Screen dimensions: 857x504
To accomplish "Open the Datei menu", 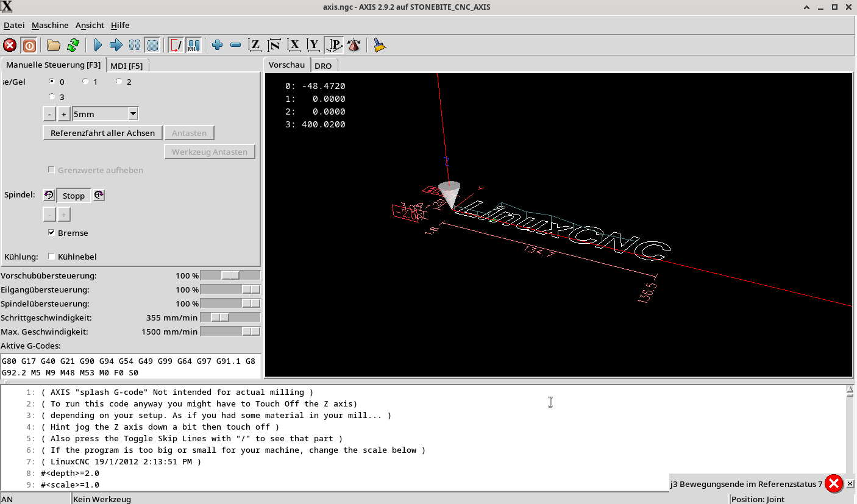I will click(x=14, y=25).
